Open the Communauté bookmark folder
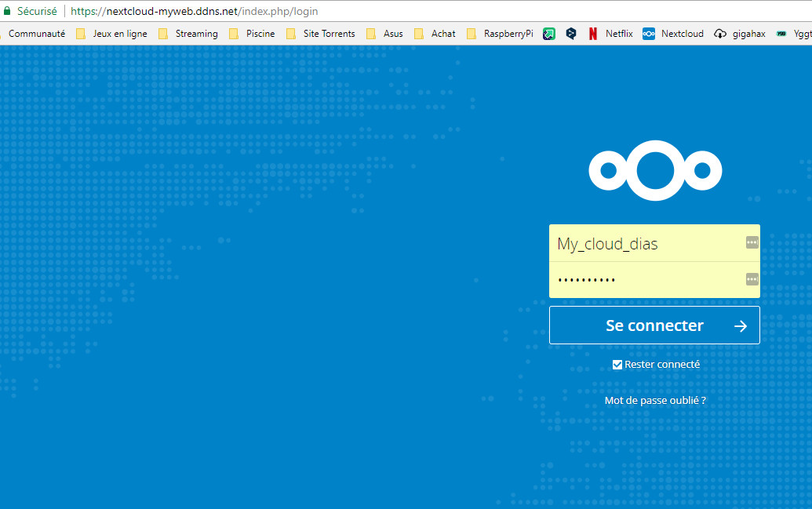Viewport: 812px width, 509px height. (x=36, y=34)
